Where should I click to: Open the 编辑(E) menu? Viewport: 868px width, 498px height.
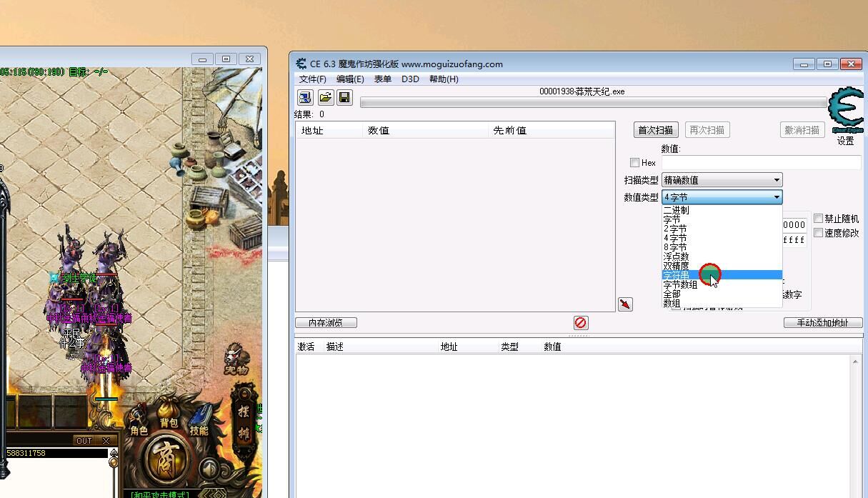[350, 79]
